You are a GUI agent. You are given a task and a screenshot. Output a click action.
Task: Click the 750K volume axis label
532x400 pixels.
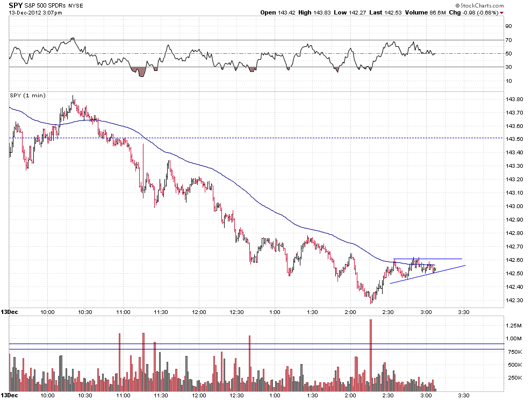tap(514, 352)
